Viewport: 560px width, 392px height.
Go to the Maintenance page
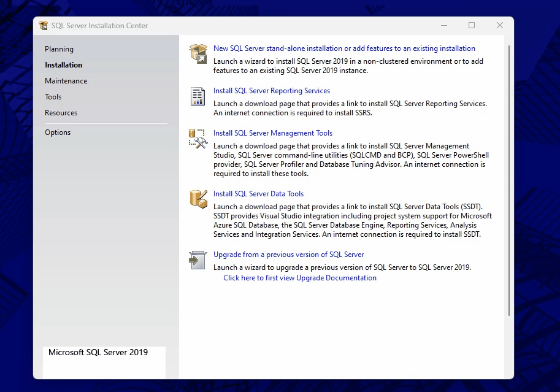pos(66,81)
